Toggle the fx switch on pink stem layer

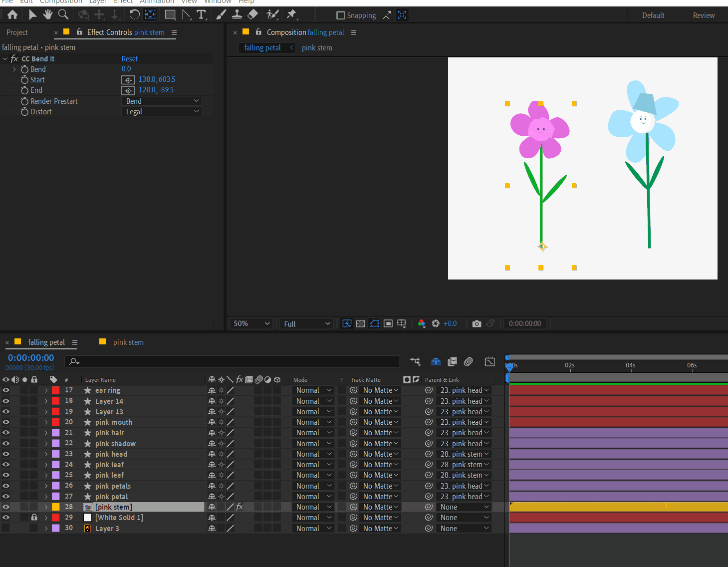240,507
